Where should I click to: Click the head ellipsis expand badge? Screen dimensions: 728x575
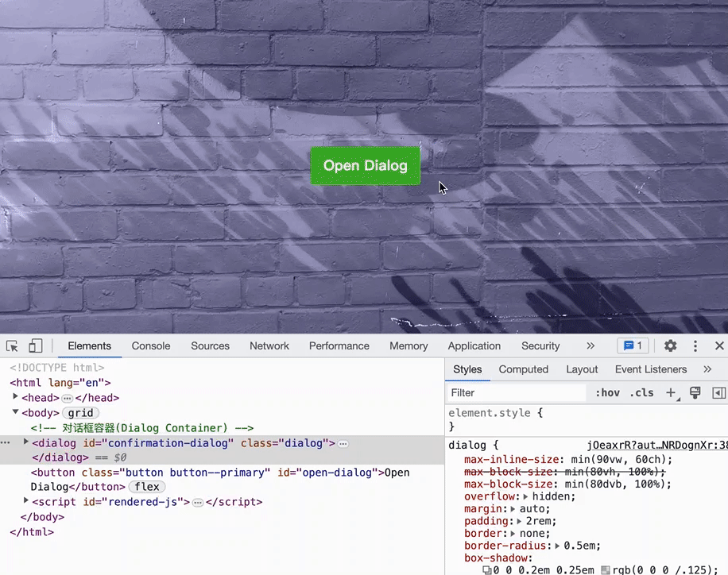[x=68, y=398]
